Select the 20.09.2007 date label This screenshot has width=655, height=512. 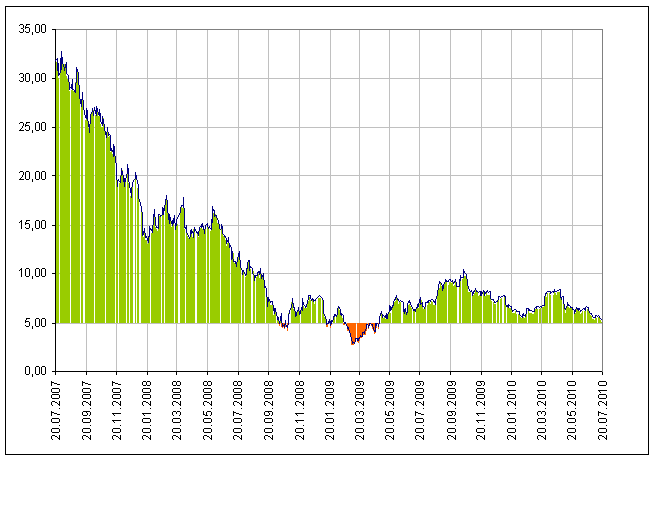[x=87, y=410]
